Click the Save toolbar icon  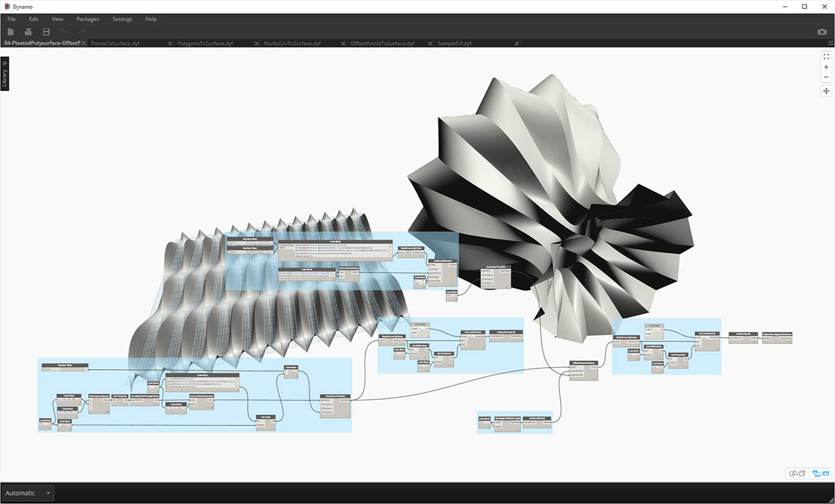click(46, 32)
